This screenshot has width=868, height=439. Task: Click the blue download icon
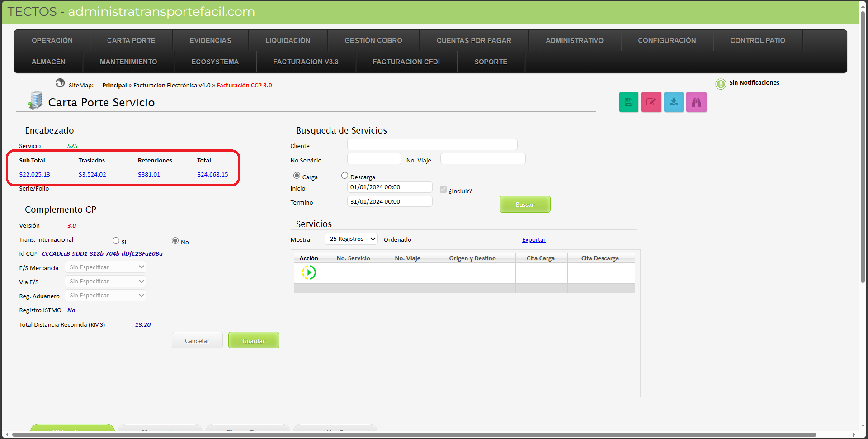coord(674,102)
